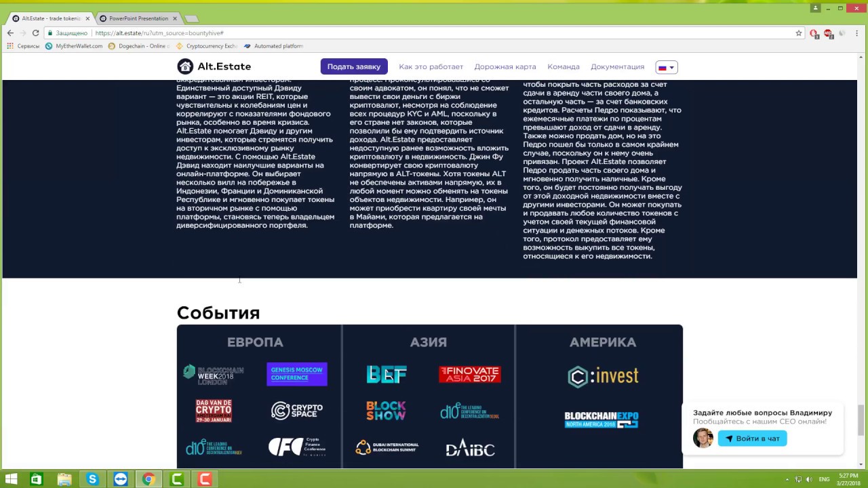Viewport: 868px width, 488px height.
Task: Open MyEtherWallet.com bookmark
Action: click(x=74, y=46)
